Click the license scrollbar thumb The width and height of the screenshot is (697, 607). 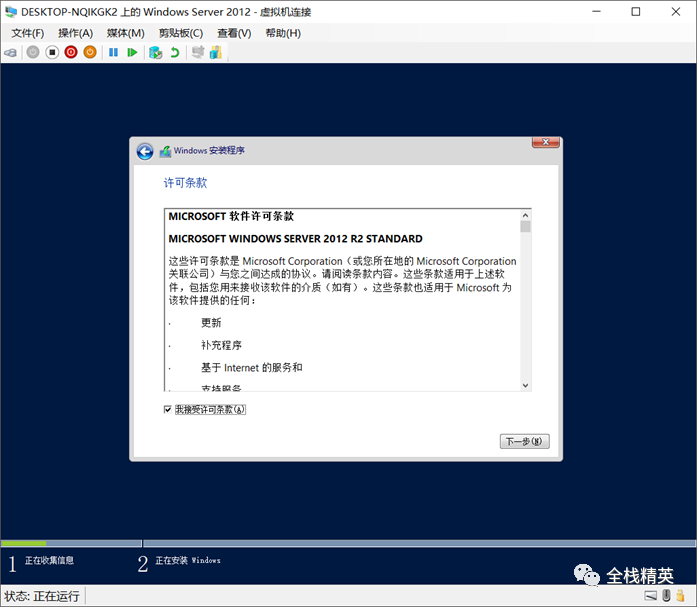tap(525, 227)
